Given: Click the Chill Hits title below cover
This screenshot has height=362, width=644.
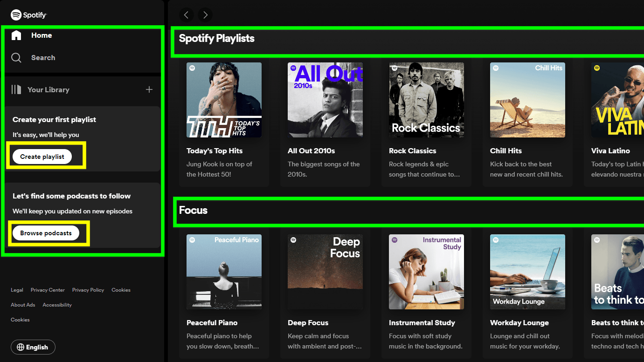Looking at the screenshot, I should tap(506, 151).
